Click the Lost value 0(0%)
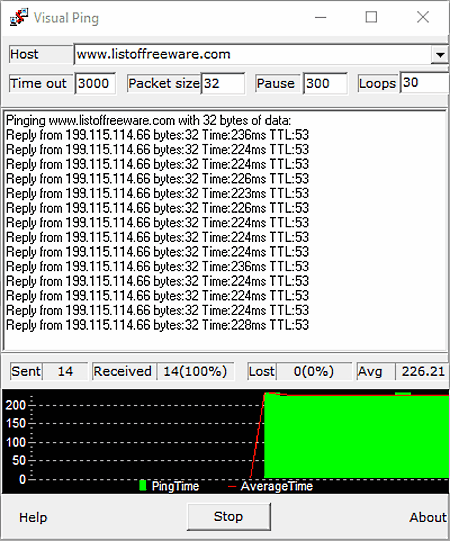450x541 pixels. tap(314, 371)
